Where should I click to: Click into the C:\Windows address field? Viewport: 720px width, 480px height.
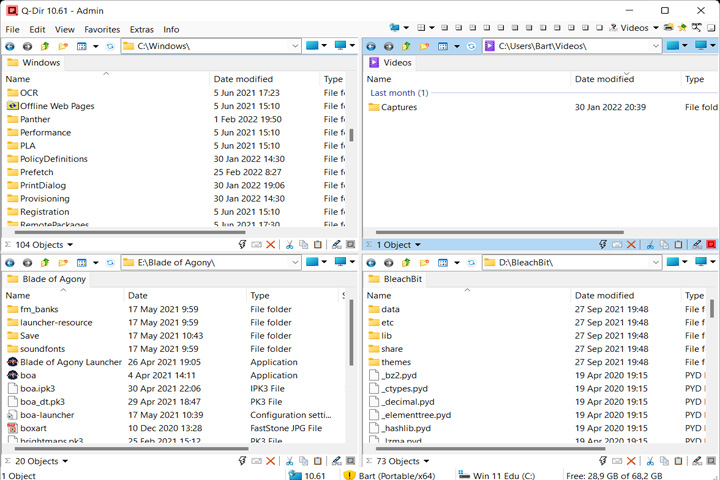click(x=211, y=46)
